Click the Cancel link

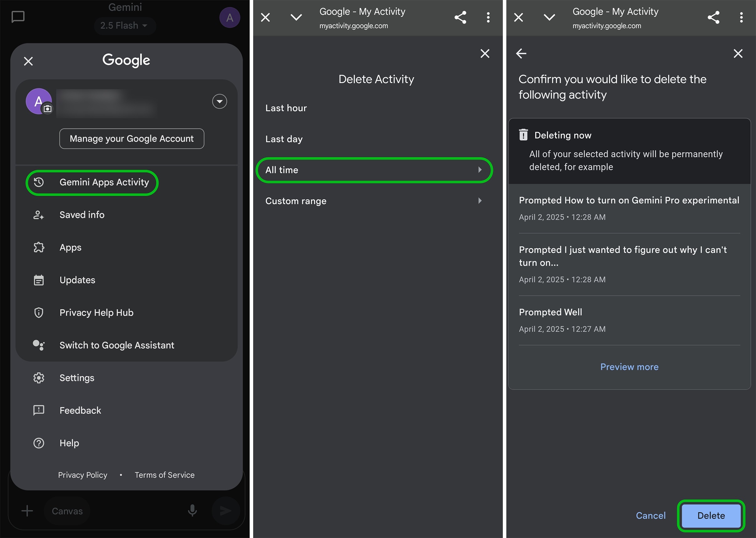[x=650, y=515]
